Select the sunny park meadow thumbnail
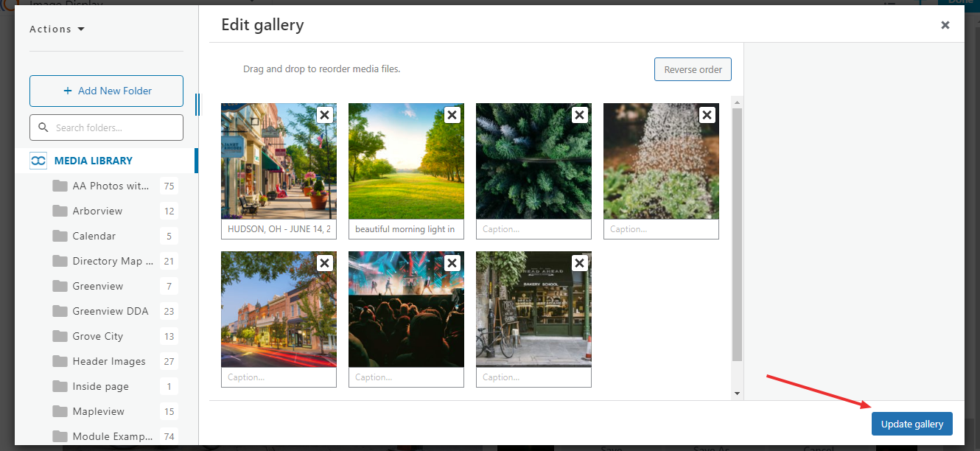The height and width of the screenshot is (451, 980). 406,161
